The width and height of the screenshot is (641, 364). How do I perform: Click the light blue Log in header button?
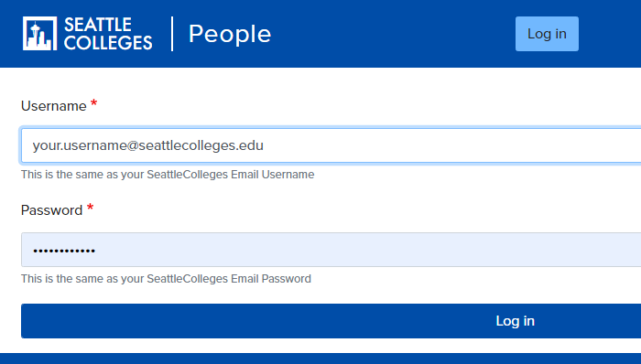point(547,34)
